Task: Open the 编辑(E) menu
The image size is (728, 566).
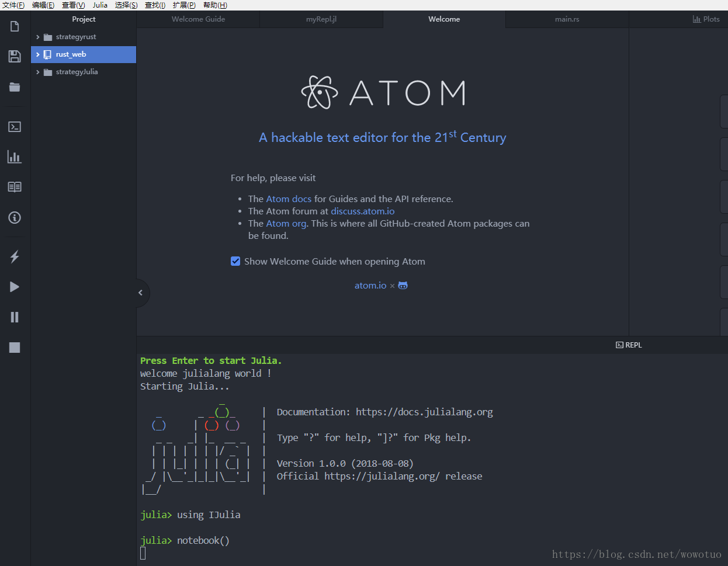Action: 43,5
